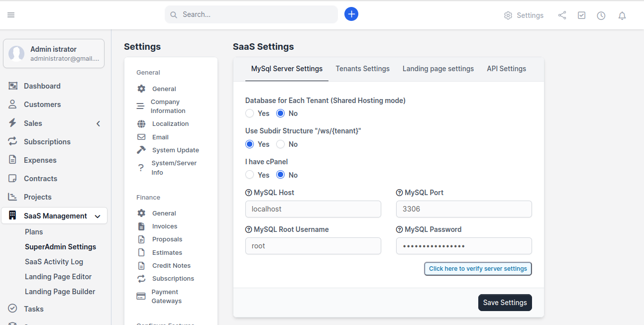Click the help icon next to MySQL Host

[x=247, y=192]
